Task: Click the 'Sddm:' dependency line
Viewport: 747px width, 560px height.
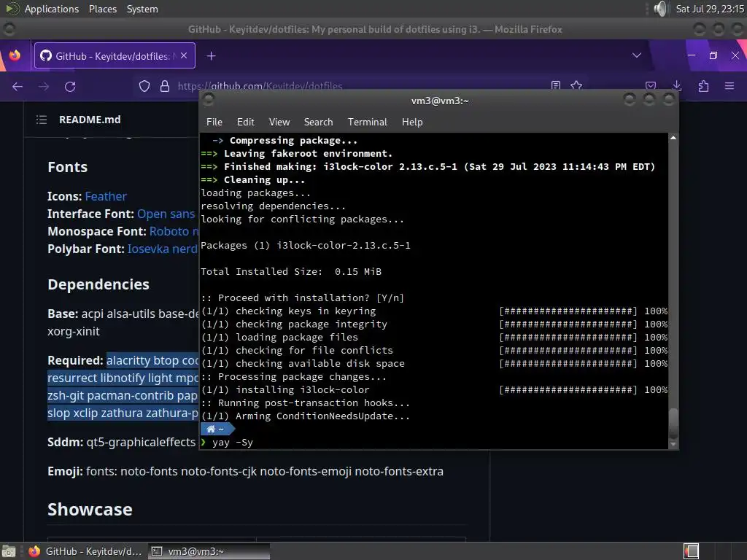Action: pos(122,443)
